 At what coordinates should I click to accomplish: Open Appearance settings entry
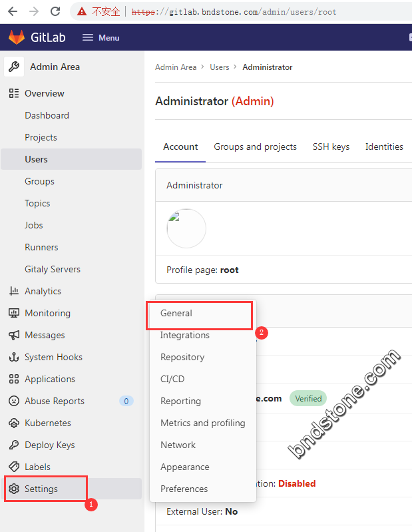pos(203,467)
